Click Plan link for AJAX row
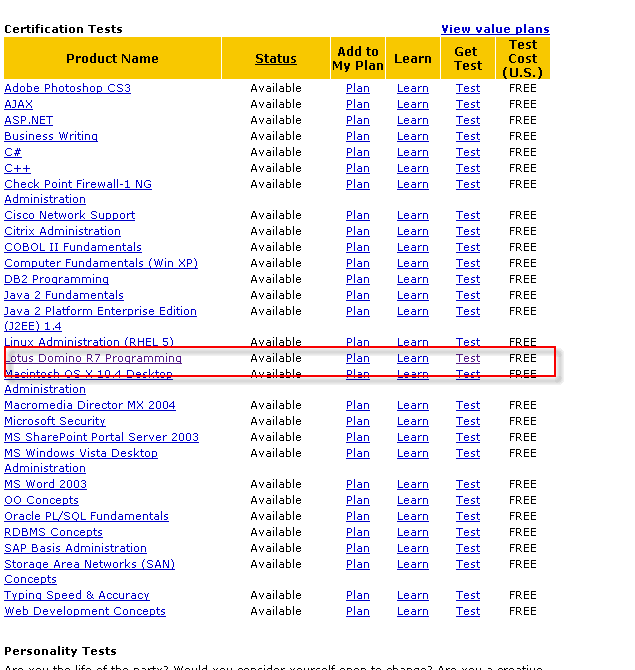 coord(358,104)
